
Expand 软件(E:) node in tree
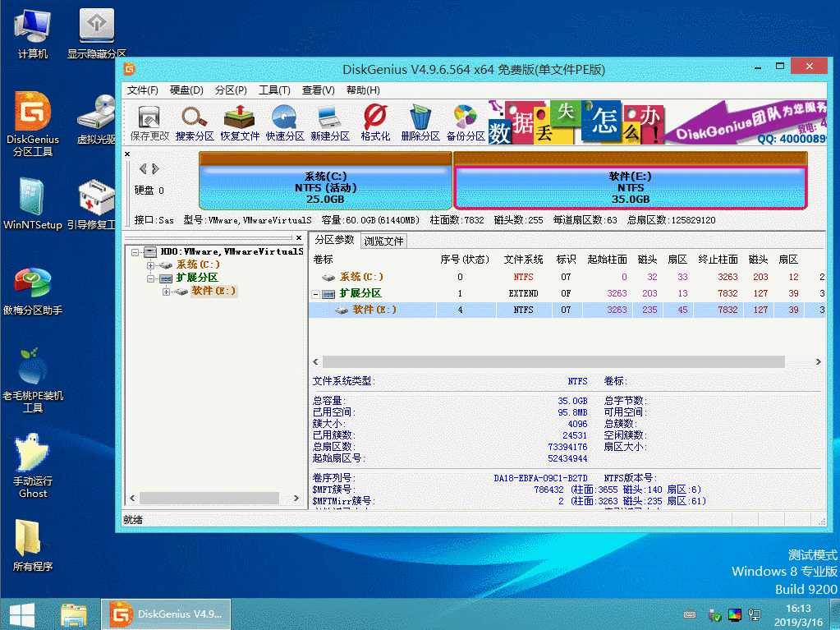click(x=166, y=292)
